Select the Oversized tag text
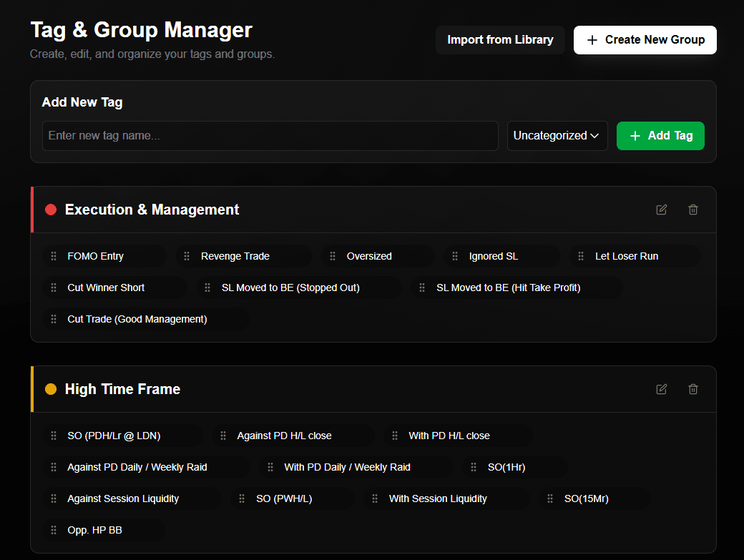Screen dimensions: 744x560 click(369, 256)
